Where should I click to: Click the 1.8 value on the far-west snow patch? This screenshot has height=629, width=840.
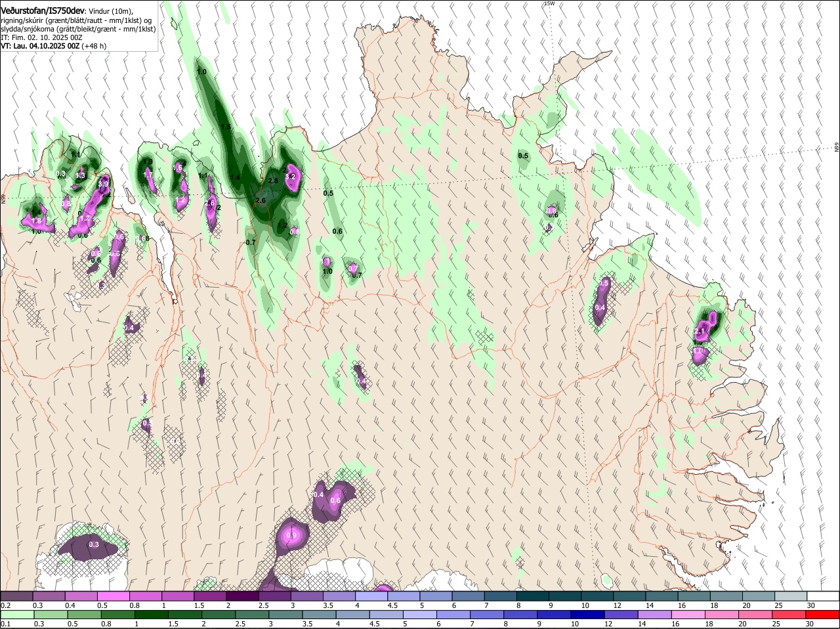[36, 221]
